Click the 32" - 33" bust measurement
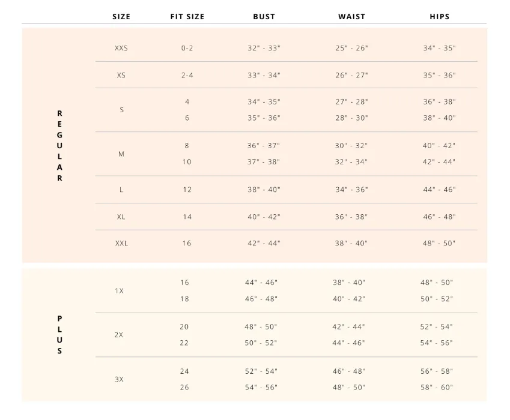 click(x=264, y=48)
